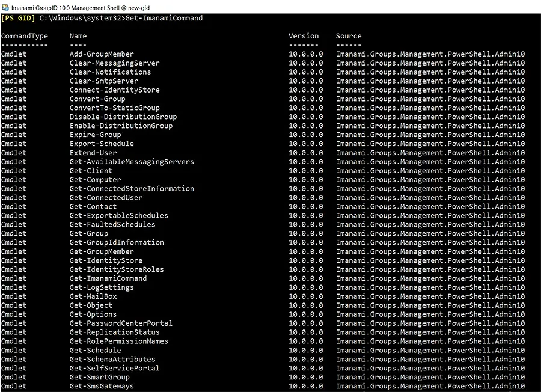Click 'Cmdlet' type in Expire-Group row

click(14, 135)
